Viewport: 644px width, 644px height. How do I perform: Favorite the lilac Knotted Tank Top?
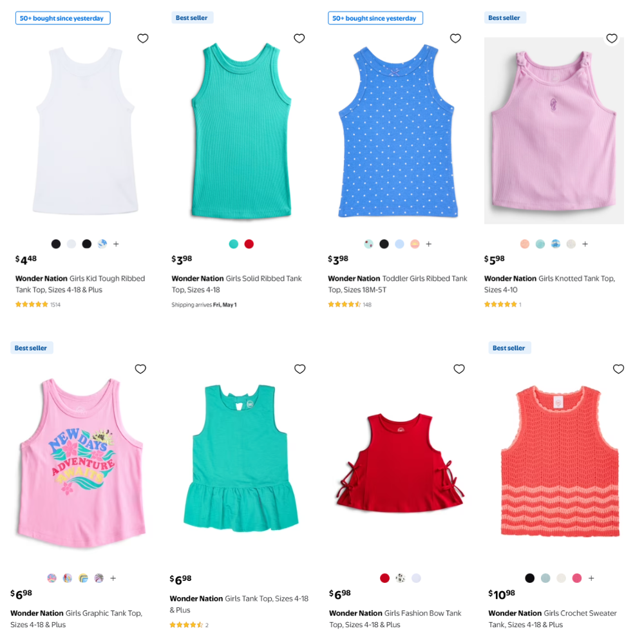coord(612,39)
